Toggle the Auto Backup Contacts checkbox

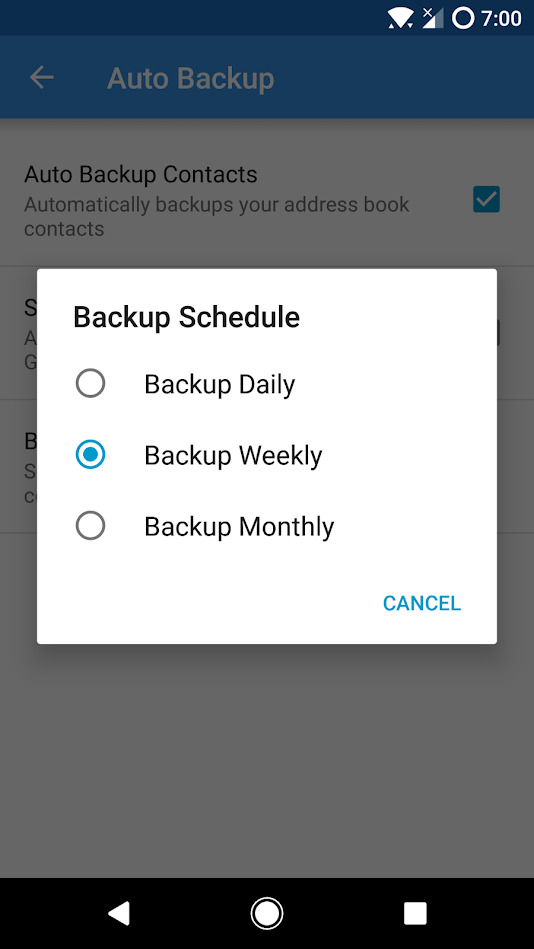tap(486, 199)
